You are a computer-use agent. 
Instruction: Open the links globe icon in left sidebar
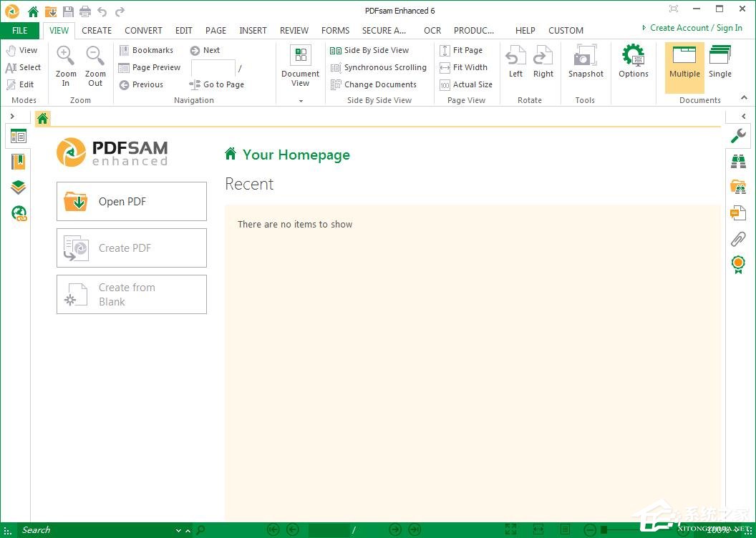point(19,213)
